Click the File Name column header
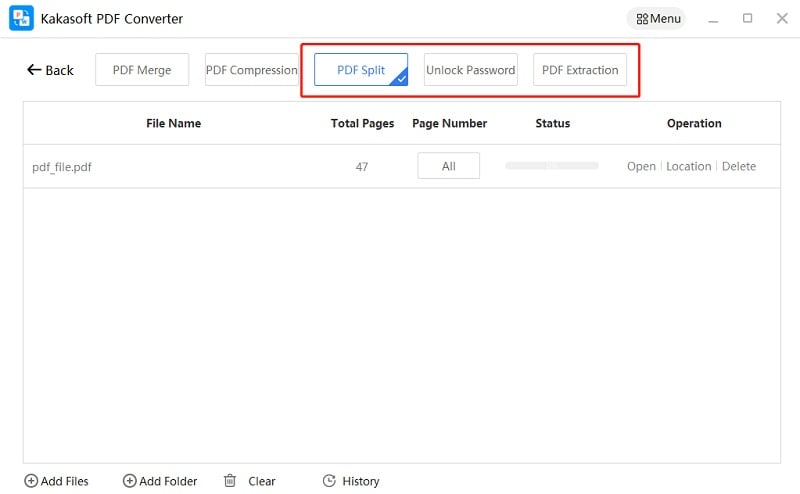 [x=173, y=124]
